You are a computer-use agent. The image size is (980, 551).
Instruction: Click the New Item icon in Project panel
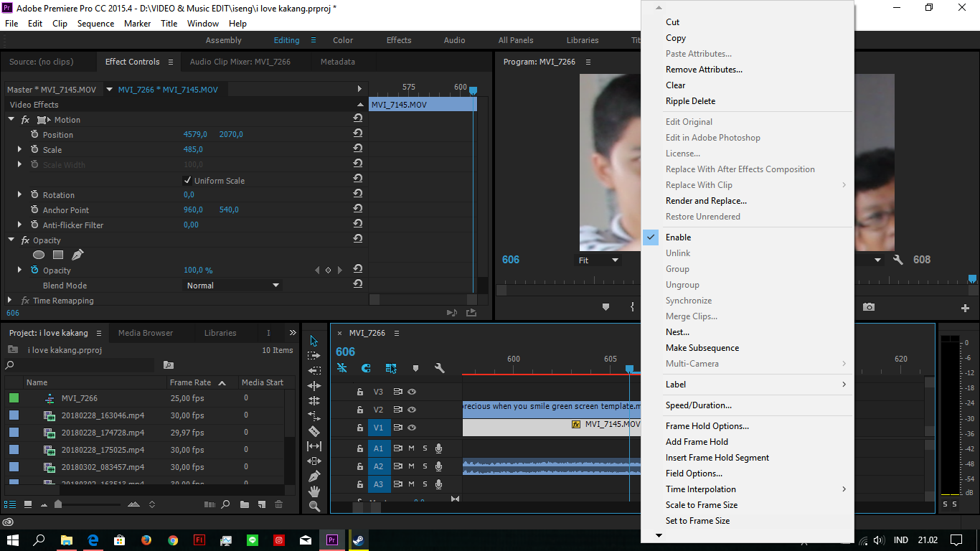click(x=262, y=504)
